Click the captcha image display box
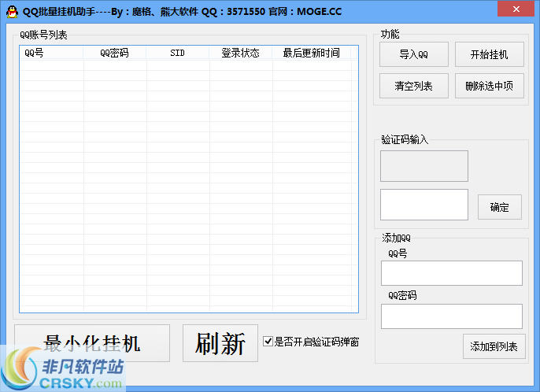This screenshot has height=392, width=540. pyautogui.click(x=424, y=166)
